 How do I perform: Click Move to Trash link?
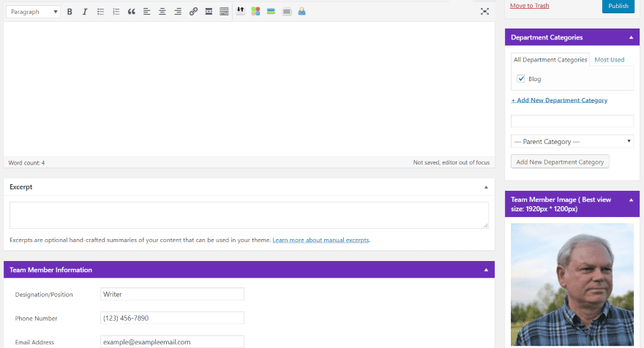tap(529, 6)
